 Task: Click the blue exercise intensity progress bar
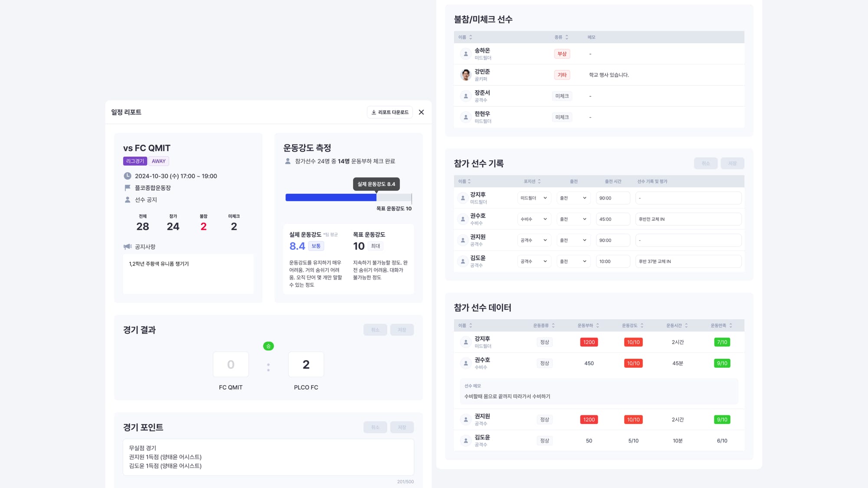[x=331, y=198]
